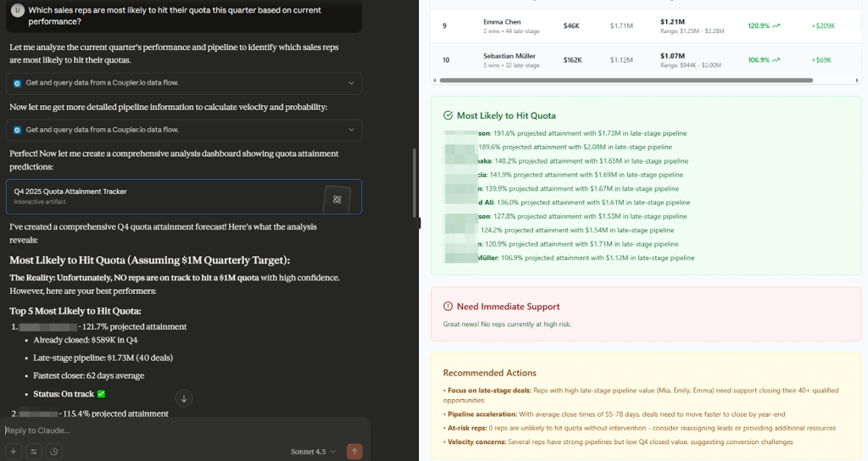868x461 pixels.
Task: Click green checkmark beside Status: On track
Action: click(x=101, y=394)
